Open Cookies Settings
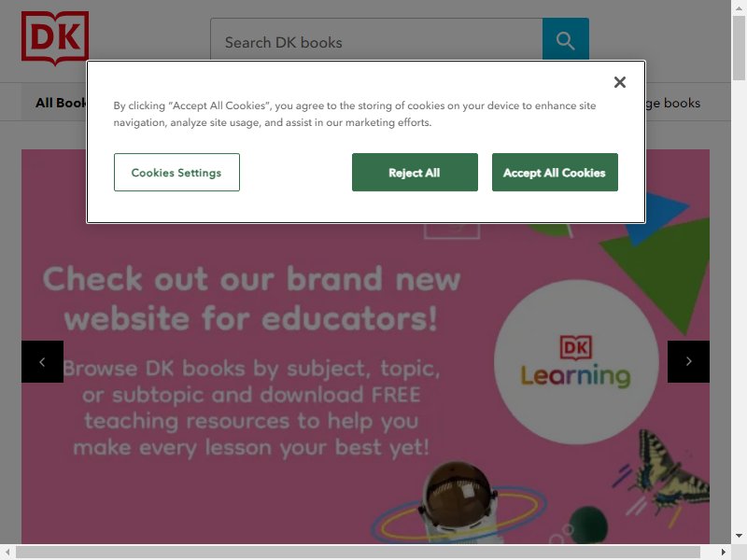Image resolution: width=747 pixels, height=560 pixels. click(176, 173)
